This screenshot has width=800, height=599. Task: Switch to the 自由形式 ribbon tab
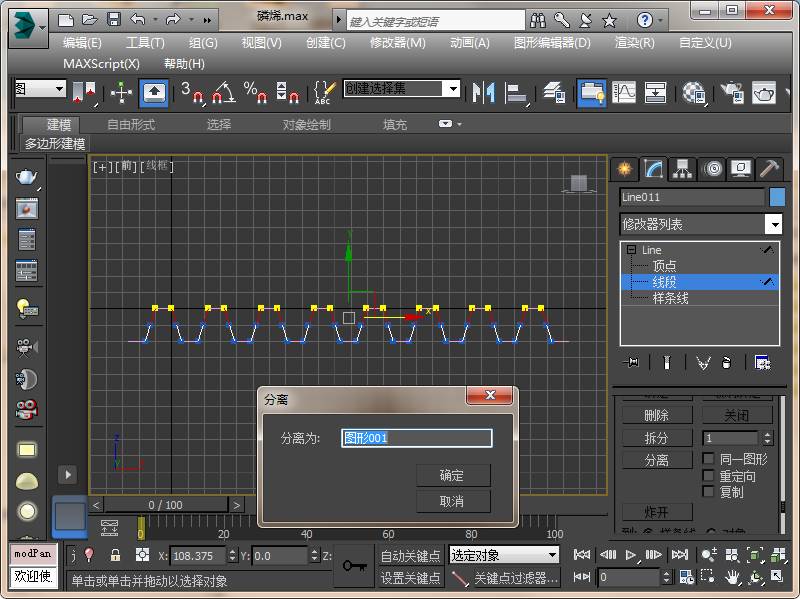pyautogui.click(x=131, y=125)
